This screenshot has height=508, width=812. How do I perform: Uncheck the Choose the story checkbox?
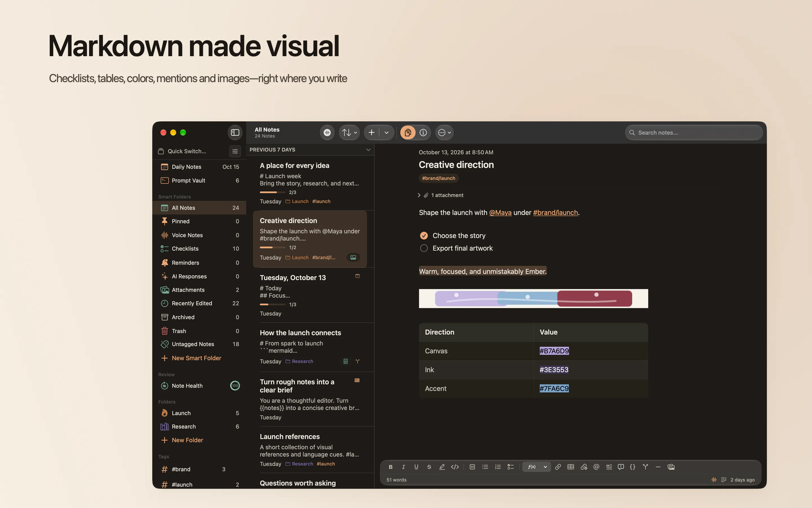[424, 236]
